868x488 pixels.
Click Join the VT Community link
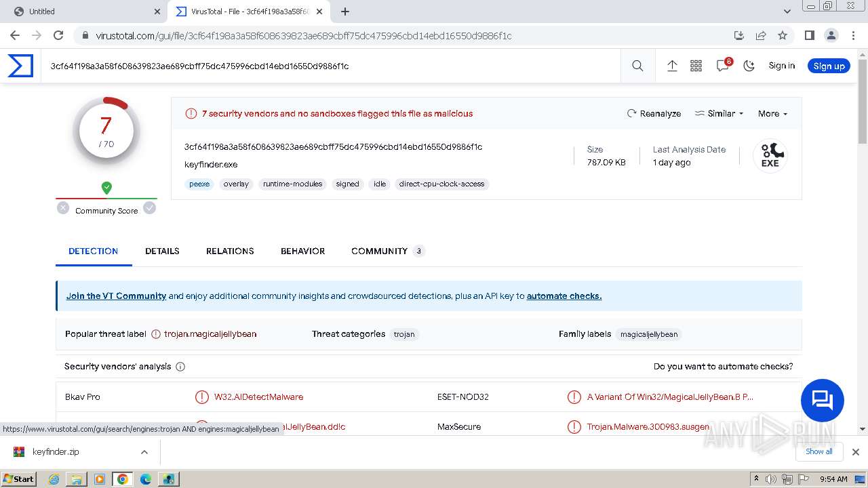tap(116, 296)
